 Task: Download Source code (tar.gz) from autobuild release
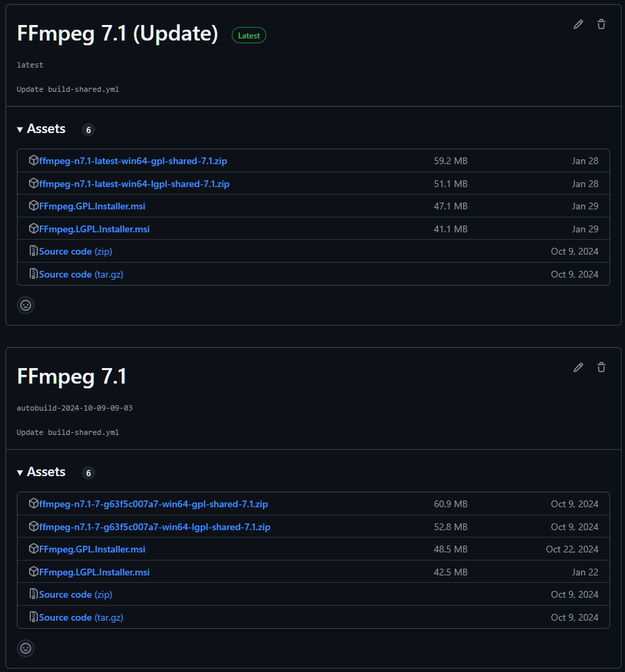81,617
